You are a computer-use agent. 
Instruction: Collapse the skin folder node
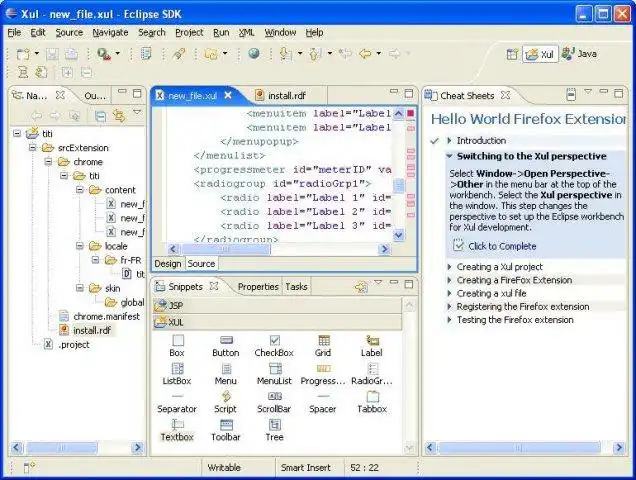tap(80, 288)
